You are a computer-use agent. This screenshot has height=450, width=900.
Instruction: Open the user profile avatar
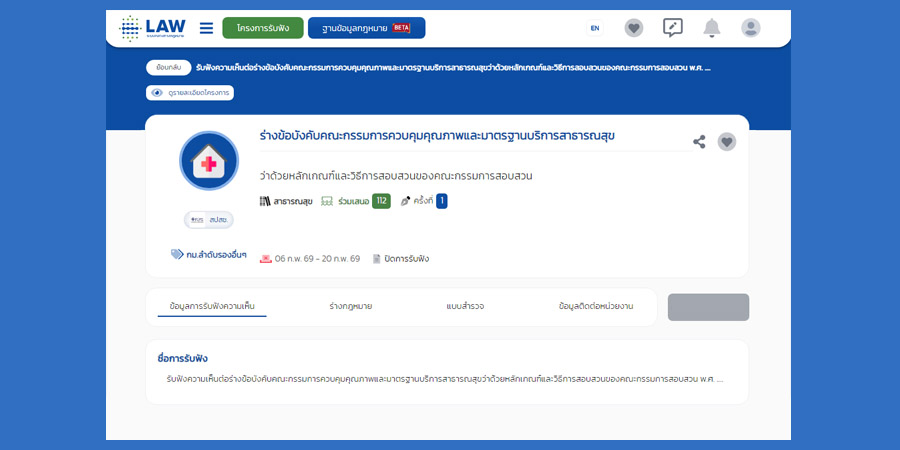point(751,28)
